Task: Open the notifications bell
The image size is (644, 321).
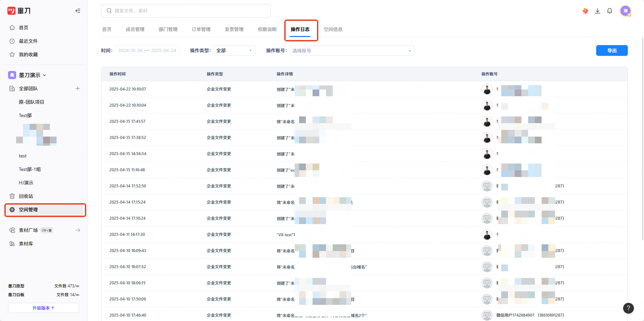Action: (610, 11)
